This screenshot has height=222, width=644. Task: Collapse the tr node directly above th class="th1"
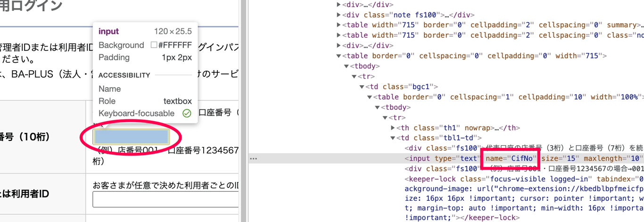click(x=385, y=117)
